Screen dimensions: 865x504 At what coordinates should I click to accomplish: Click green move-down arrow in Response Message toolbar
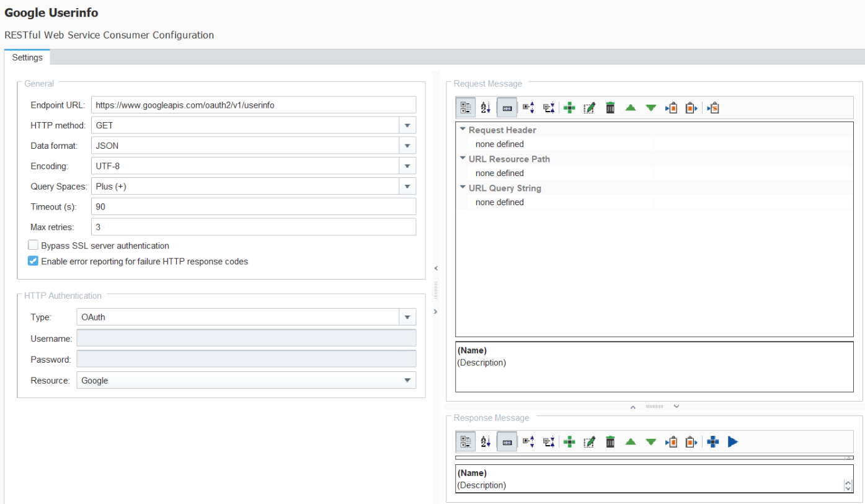[x=651, y=442]
